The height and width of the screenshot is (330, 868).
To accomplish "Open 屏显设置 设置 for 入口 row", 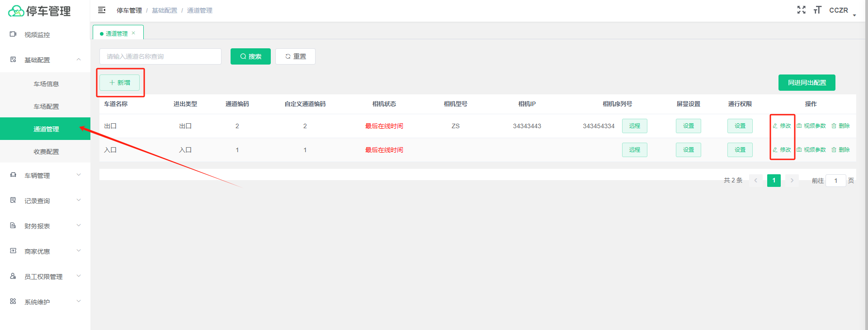I will tap(688, 150).
